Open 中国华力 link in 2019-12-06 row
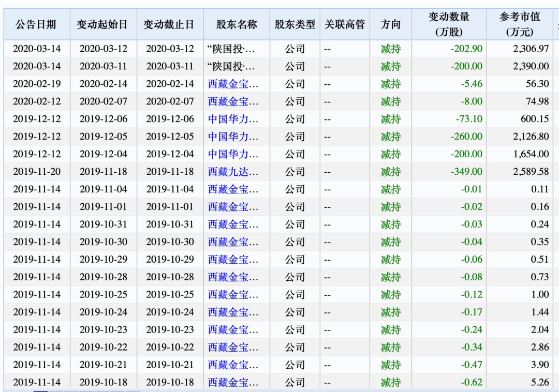559x392 pixels. 233,119
